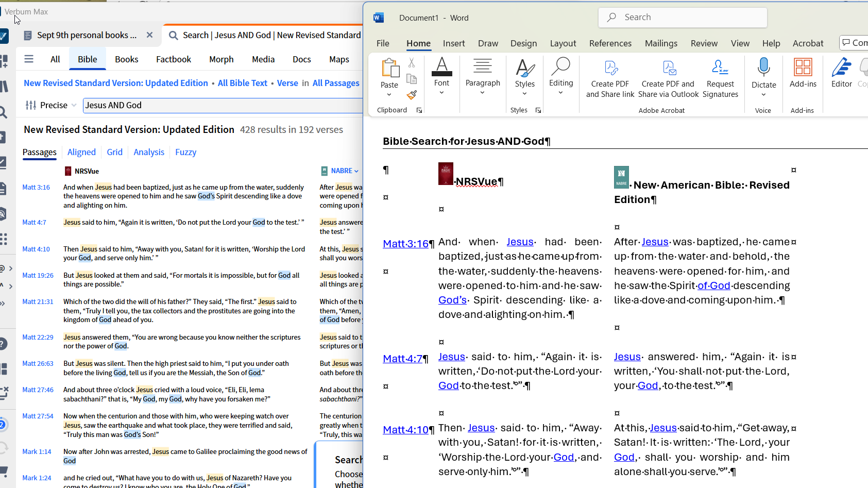Open Mark 1:14 reference in Verbum results

pyautogui.click(x=37, y=452)
